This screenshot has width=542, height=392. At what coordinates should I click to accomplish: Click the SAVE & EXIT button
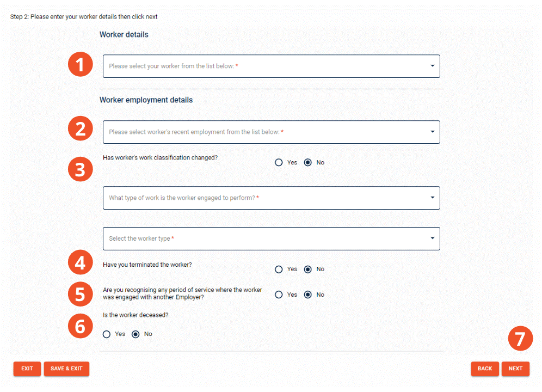[x=66, y=369]
